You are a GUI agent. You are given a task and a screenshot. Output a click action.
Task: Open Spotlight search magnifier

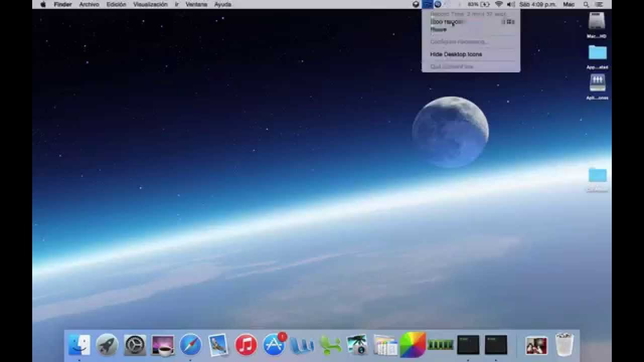point(586,4)
